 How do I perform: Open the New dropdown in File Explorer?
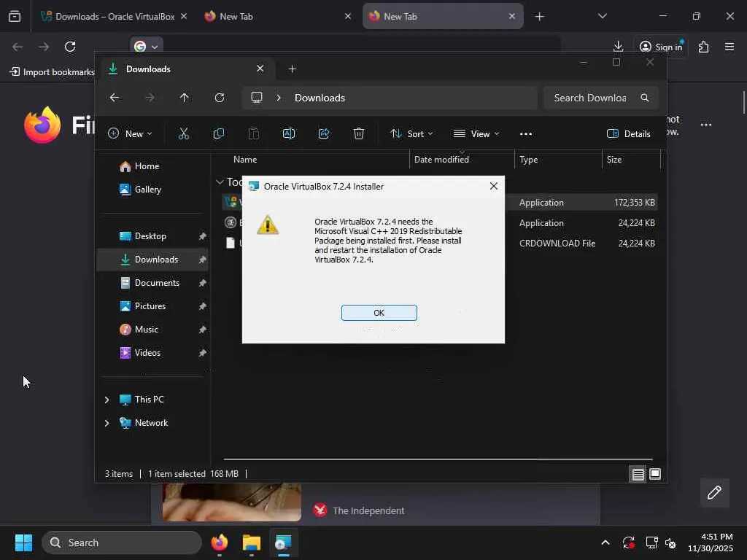pos(130,134)
